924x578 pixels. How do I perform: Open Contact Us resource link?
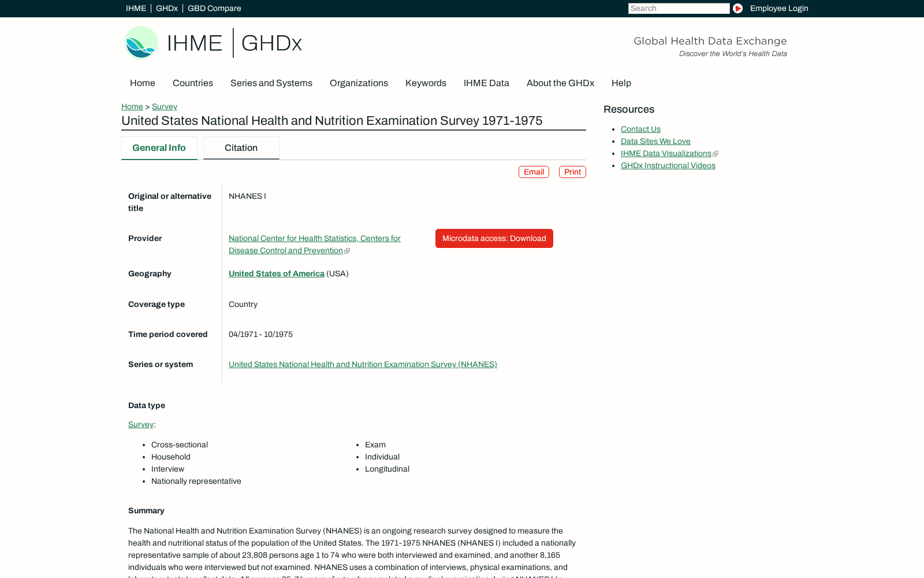640,129
